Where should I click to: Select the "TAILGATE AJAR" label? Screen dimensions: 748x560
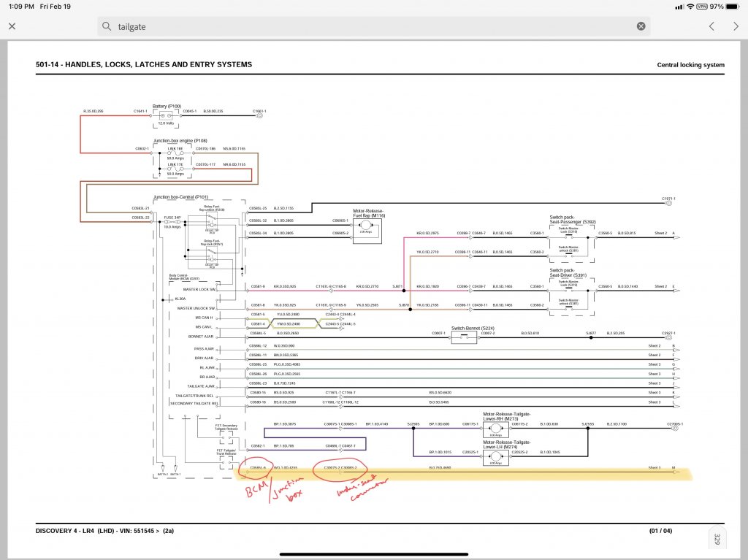201,386
